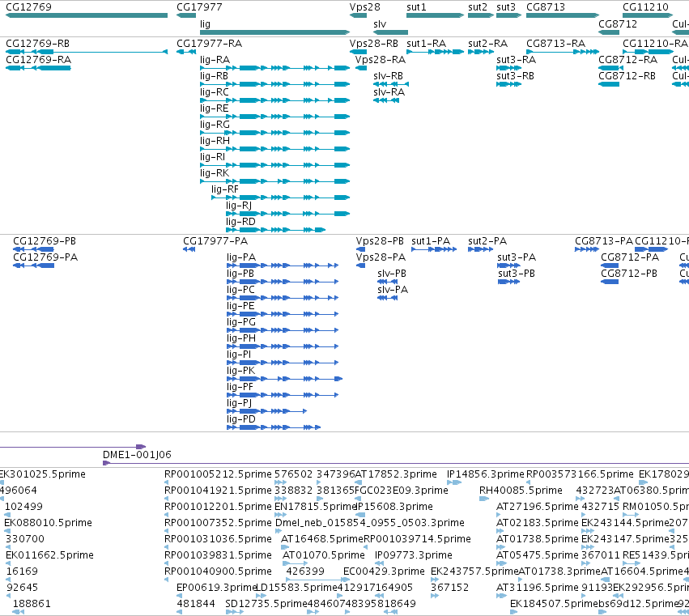Click the CG11210 gene label

[x=645, y=7]
